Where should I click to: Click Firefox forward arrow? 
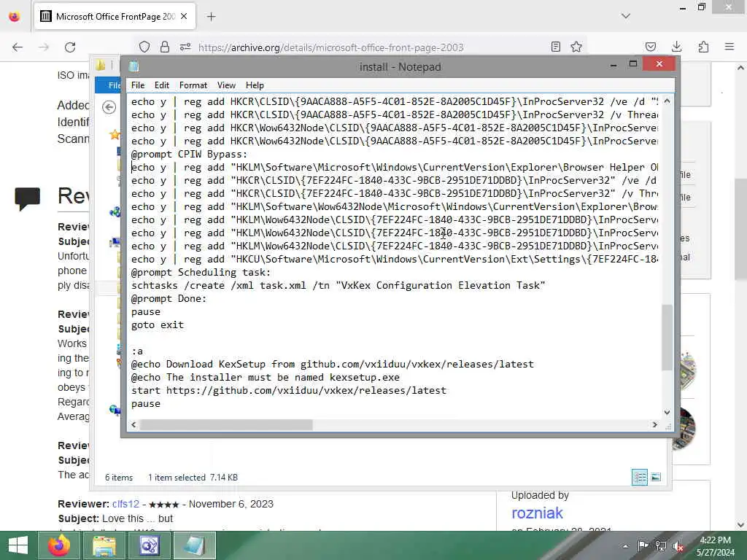click(x=44, y=47)
